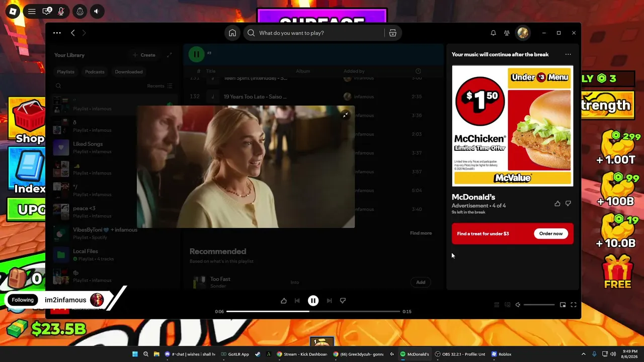This screenshot has height=362, width=644.
Task: Thumbs up the McDonald's ad in the panel
Action: (x=557, y=204)
